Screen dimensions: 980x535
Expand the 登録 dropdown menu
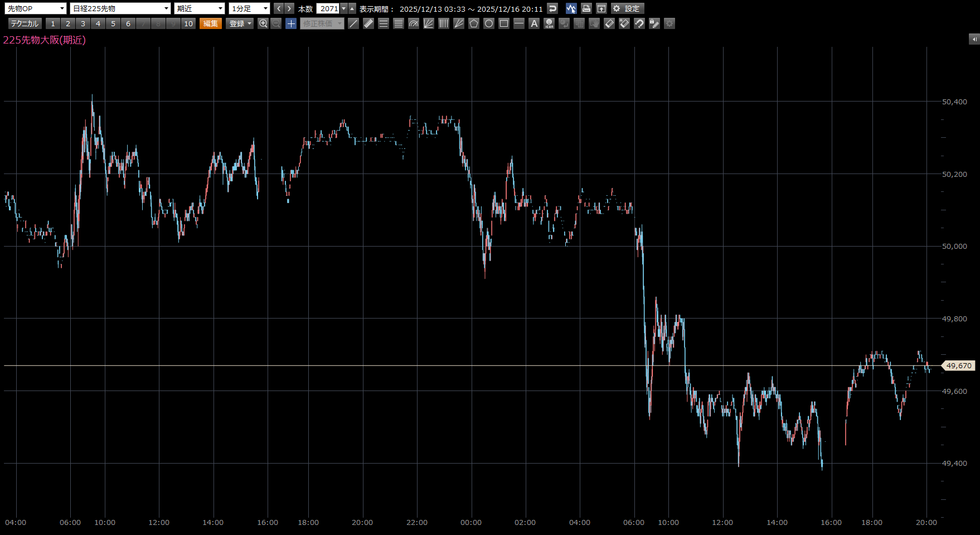point(240,23)
